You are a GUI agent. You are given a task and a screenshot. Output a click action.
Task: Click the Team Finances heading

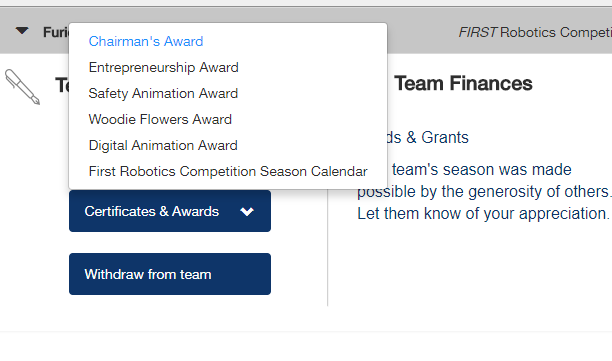tap(463, 84)
